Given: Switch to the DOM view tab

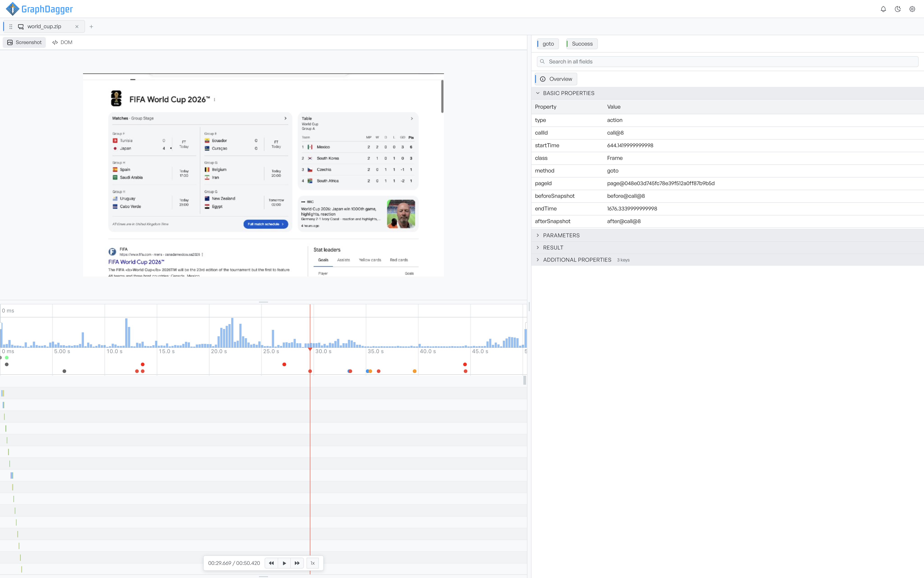Looking at the screenshot, I should 62,42.
